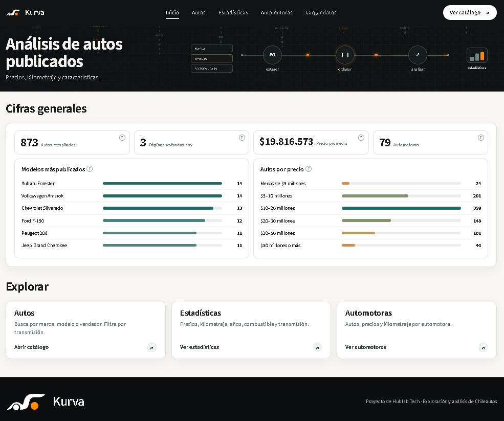Select the $50 millones o más label
504x421 pixels.
coord(280,246)
